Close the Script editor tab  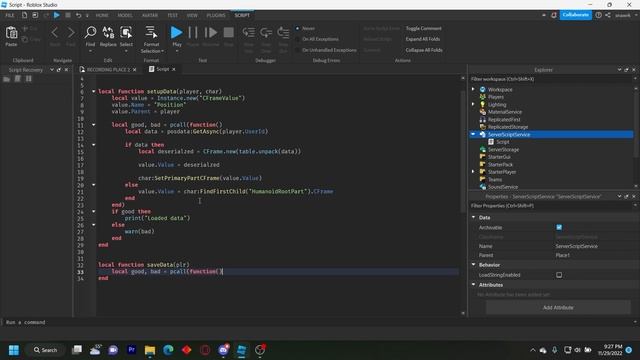[x=174, y=69]
